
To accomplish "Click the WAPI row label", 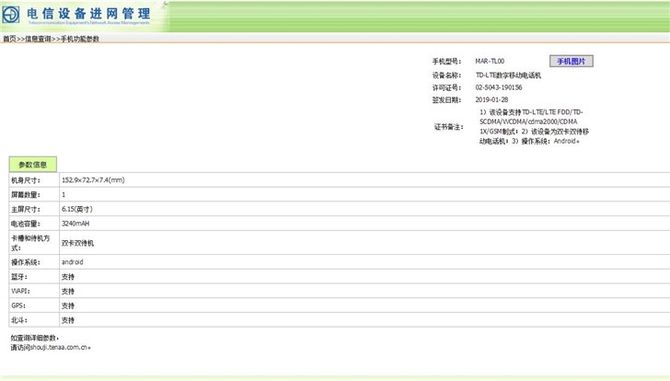I will [x=21, y=291].
